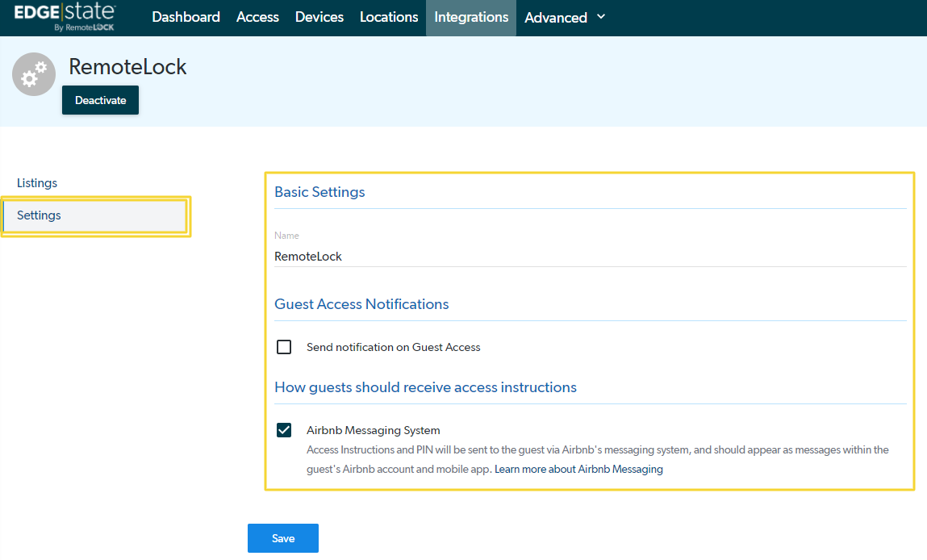Navigate to Locations
The image size is (927, 560).
click(x=388, y=17)
